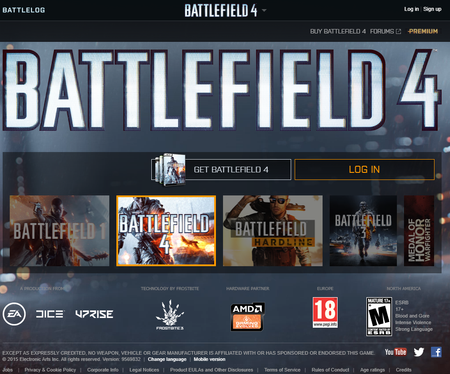Click the Uprise studio logo
This screenshot has height=374, width=450.
tap(94, 314)
